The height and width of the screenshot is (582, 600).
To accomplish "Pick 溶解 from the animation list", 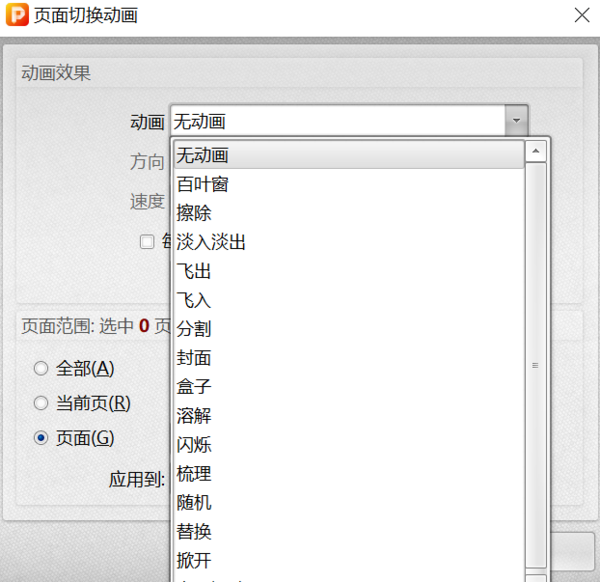I will (x=349, y=416).
